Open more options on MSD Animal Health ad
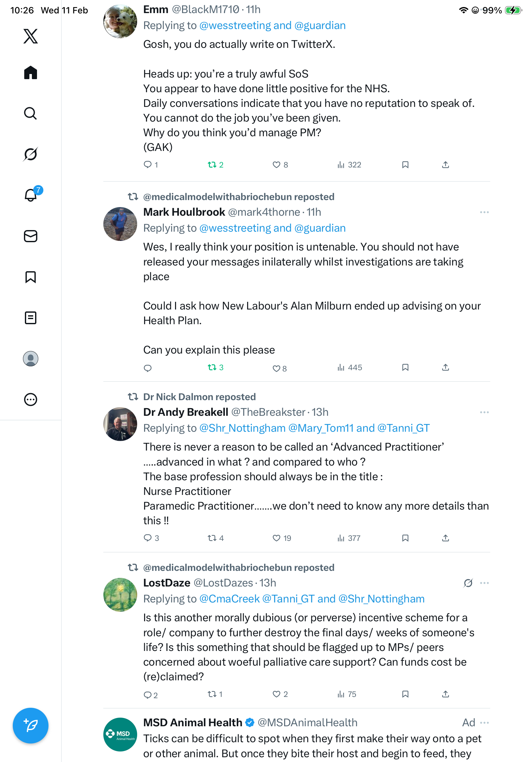The height and width of the screenshot is (762, 532). pyautogui.click(x=484, y=722)
